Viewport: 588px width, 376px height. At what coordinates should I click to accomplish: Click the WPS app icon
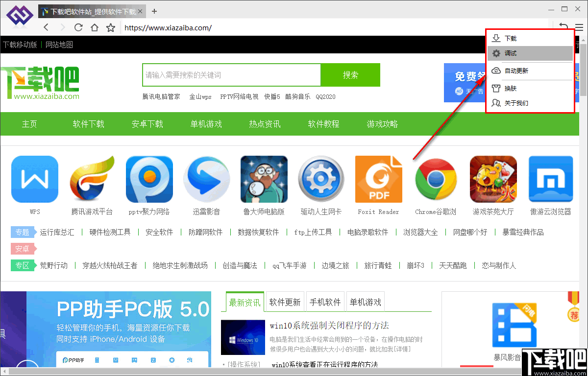(x=35, y=179)
